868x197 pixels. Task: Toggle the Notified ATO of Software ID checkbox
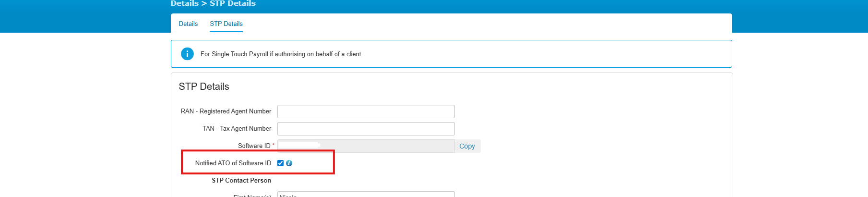[281, 163]
